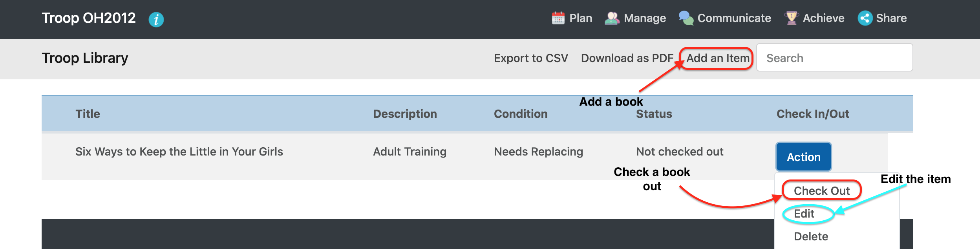Open the Achieve menu
This screenshot has width=980, height=249.
823,18
